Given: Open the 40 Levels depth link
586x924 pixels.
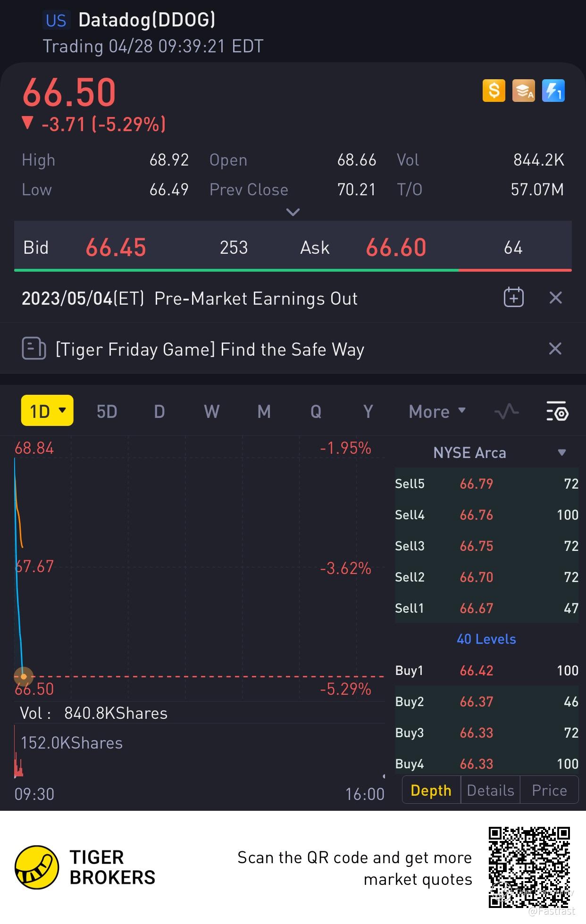Looking at the screenshot, I should point(486,639).
